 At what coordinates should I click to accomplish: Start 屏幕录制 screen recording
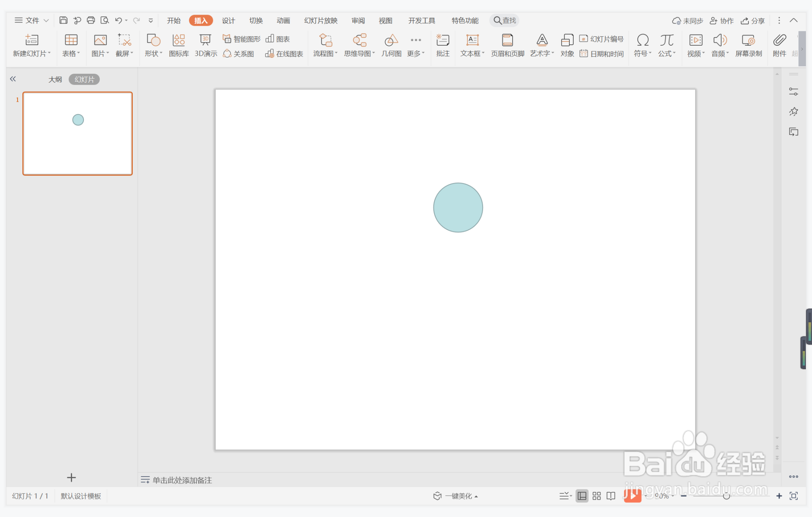coord(748,45)
